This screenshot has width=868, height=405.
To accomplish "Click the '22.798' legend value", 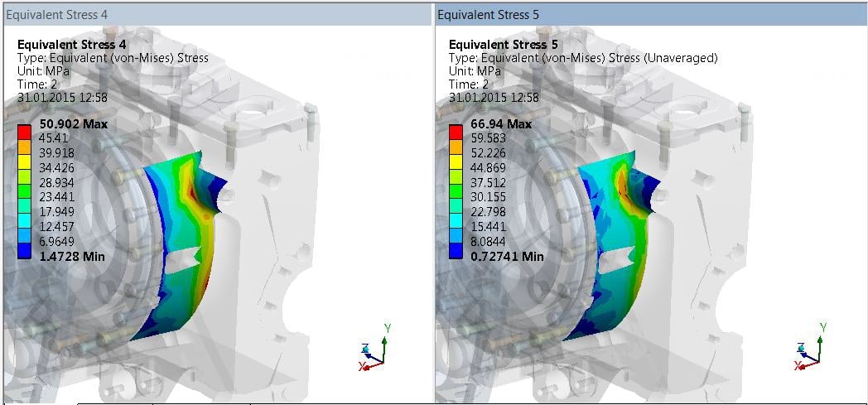I will pos(489,212).
